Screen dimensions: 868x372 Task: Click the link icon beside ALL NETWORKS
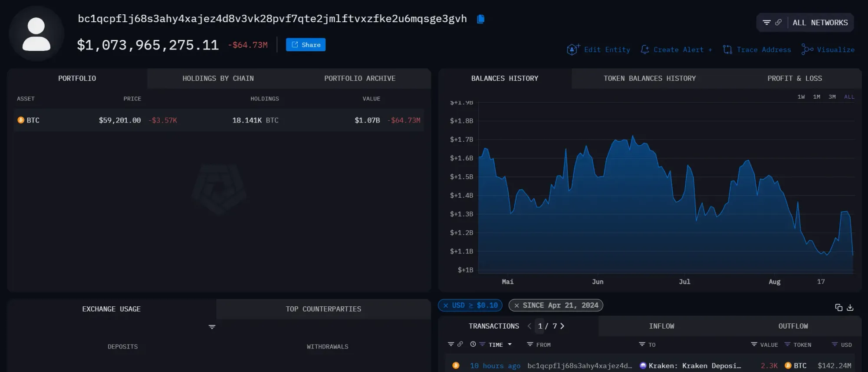(x=779, y=22)
